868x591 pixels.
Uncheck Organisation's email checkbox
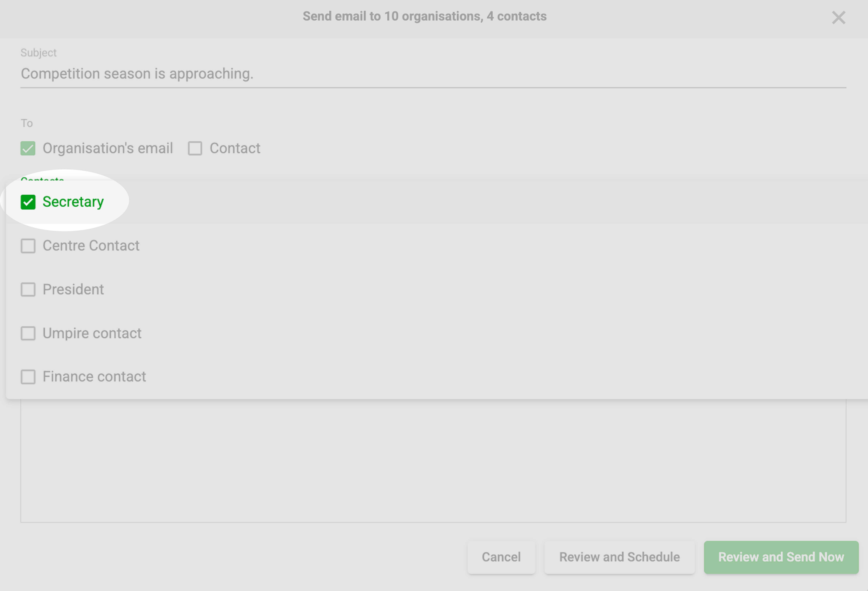28,148
